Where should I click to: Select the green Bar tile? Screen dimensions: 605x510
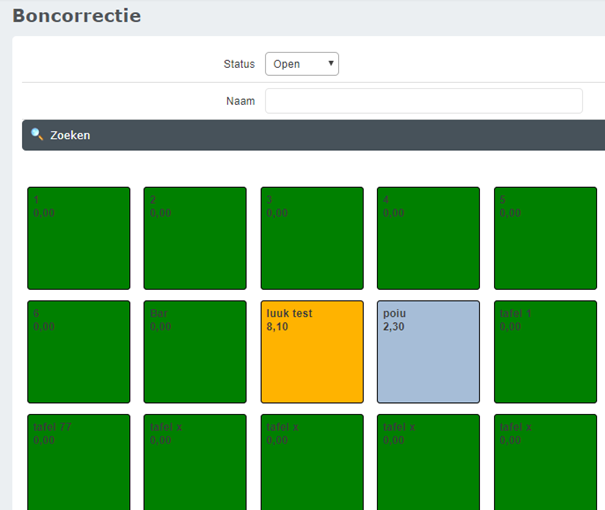tap(195, 352)
